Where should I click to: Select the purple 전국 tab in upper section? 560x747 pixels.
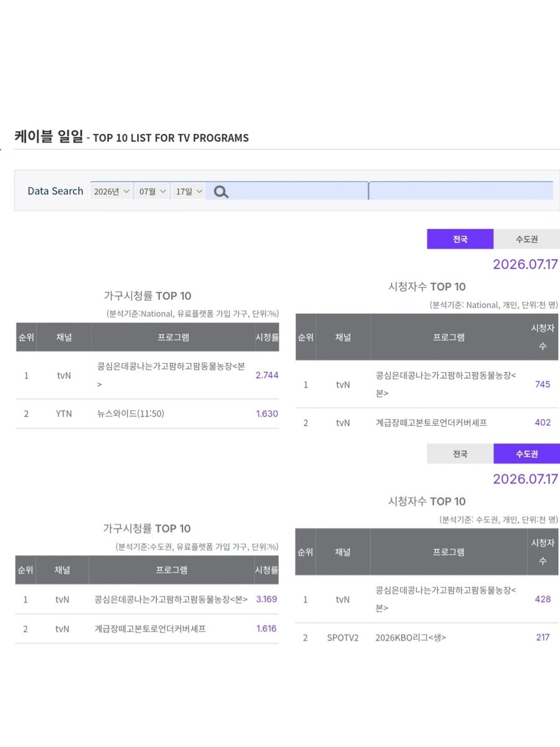[x=460, y=239]
